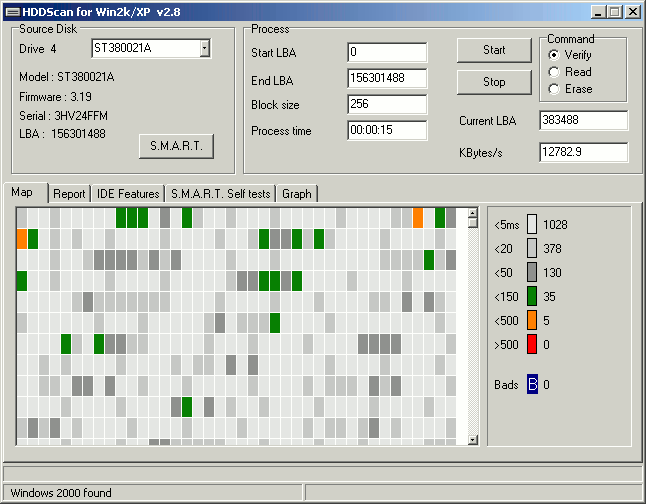Click the S.M.A.R.T. button
Screen dimensions: 646x504
tap(176, 146)
